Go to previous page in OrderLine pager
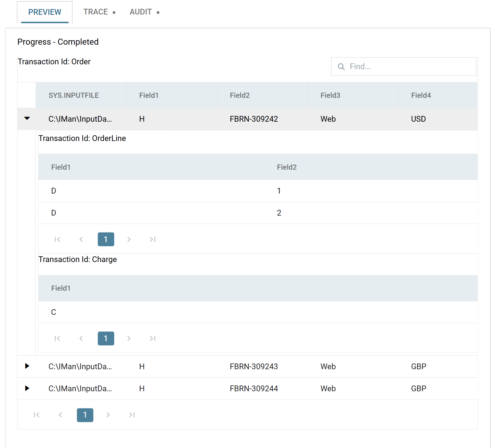 click(x=81, y=239)
